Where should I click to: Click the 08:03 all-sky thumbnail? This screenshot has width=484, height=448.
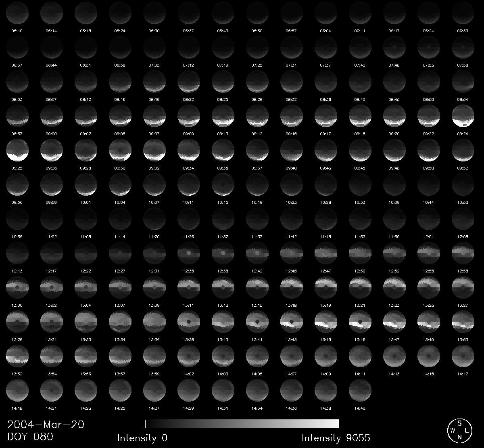(x=17, y=82)
